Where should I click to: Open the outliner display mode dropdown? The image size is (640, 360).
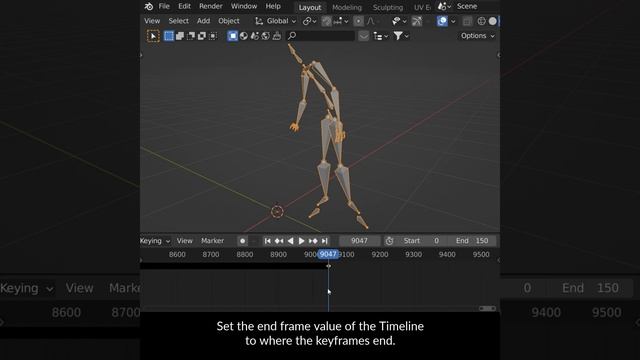(380, 36)
